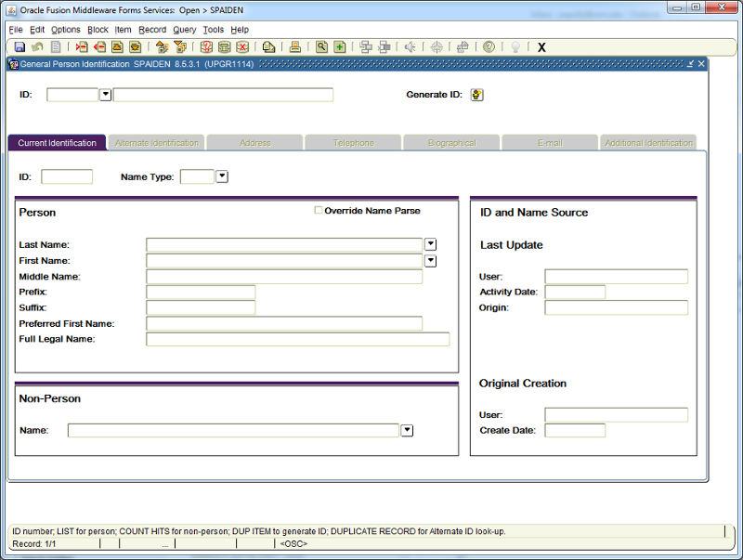743x560 pixels.
Task: Click the Full Legal Name field
Action: point(298,339)
